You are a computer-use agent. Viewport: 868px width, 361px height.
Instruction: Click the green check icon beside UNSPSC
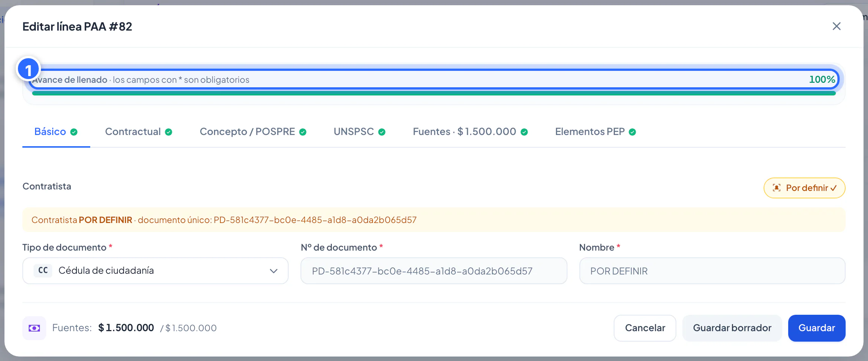(x=382, y=132)
